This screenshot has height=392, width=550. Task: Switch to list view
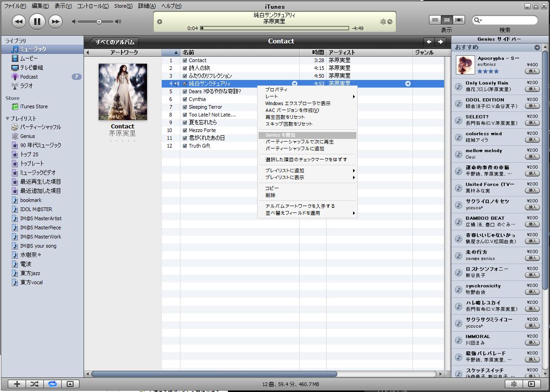435,20
